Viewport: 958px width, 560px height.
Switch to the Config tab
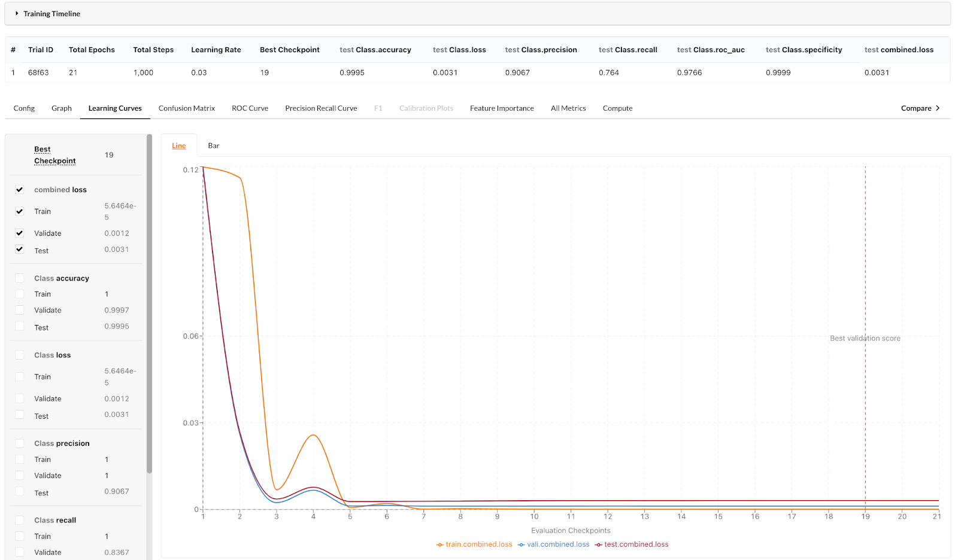24,108
